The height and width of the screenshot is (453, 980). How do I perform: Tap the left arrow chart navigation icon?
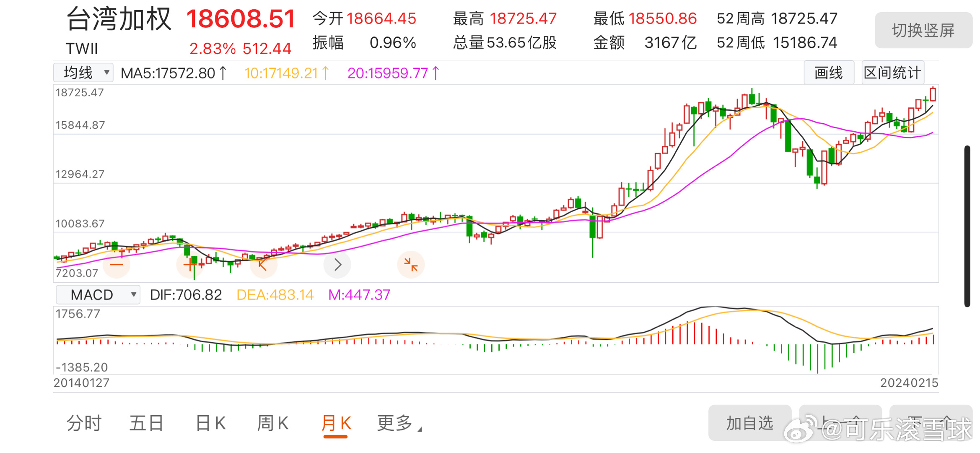(263, 265)
